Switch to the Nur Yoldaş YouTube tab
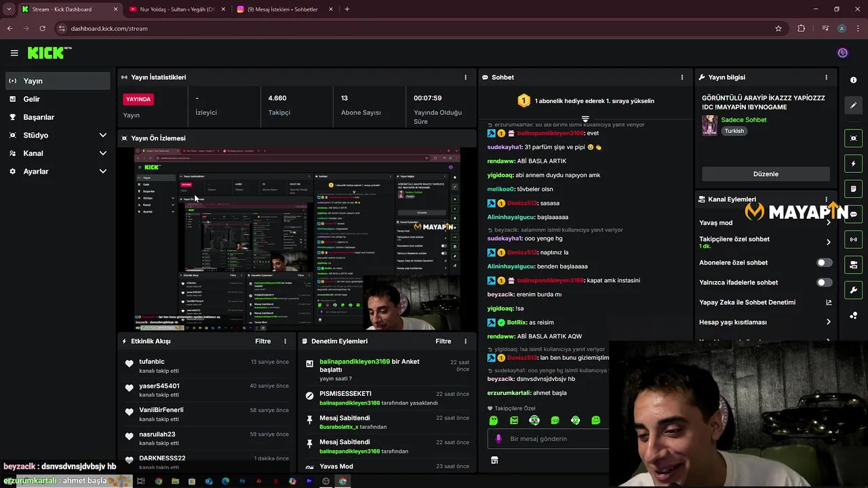This screenshot has width=868, height=488. 176,9
